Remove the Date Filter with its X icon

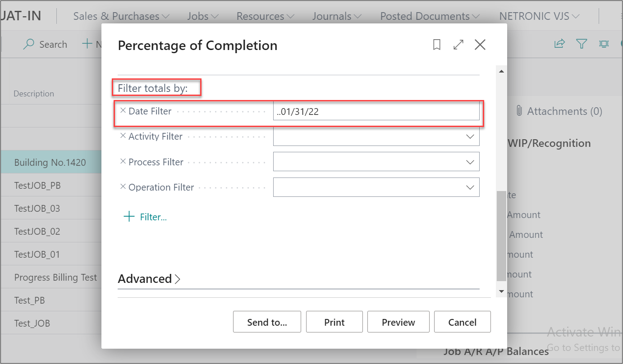[123, 111]
